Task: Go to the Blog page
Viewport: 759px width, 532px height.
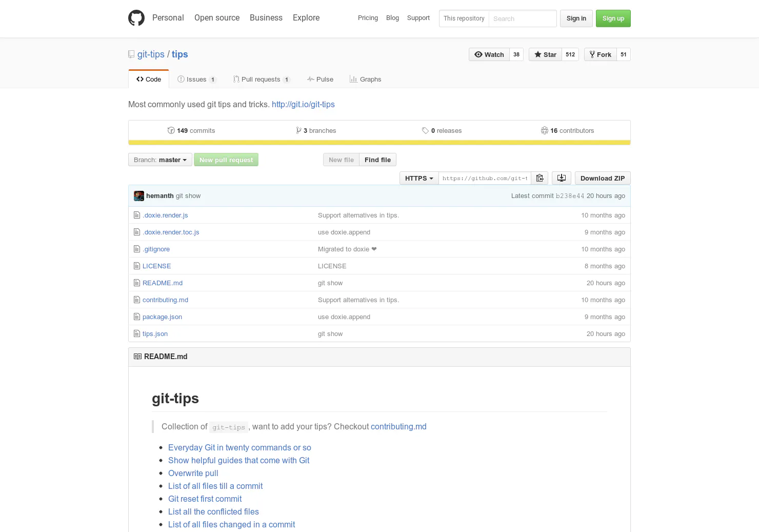Action: coord(392,18)
